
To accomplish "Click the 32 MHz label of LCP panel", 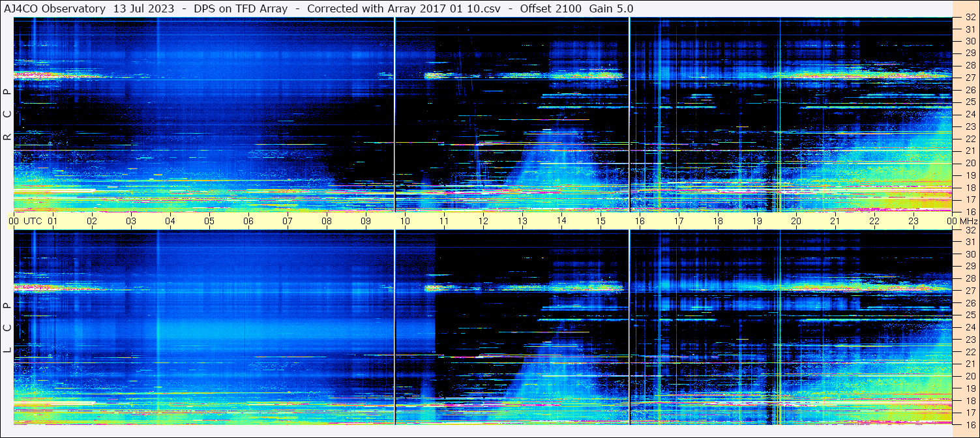I will pos(970,230).
